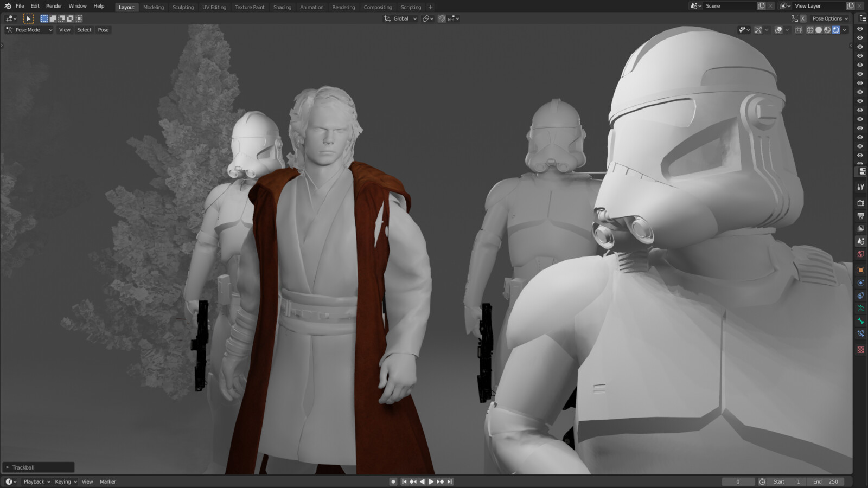868x488 pixels.
Task: Open the Texture properties tab
Action: click(860, 350)
